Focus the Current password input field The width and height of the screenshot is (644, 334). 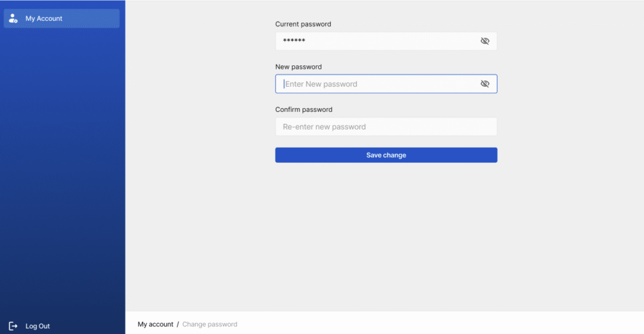pyautogui.click(x=386, y=41)
